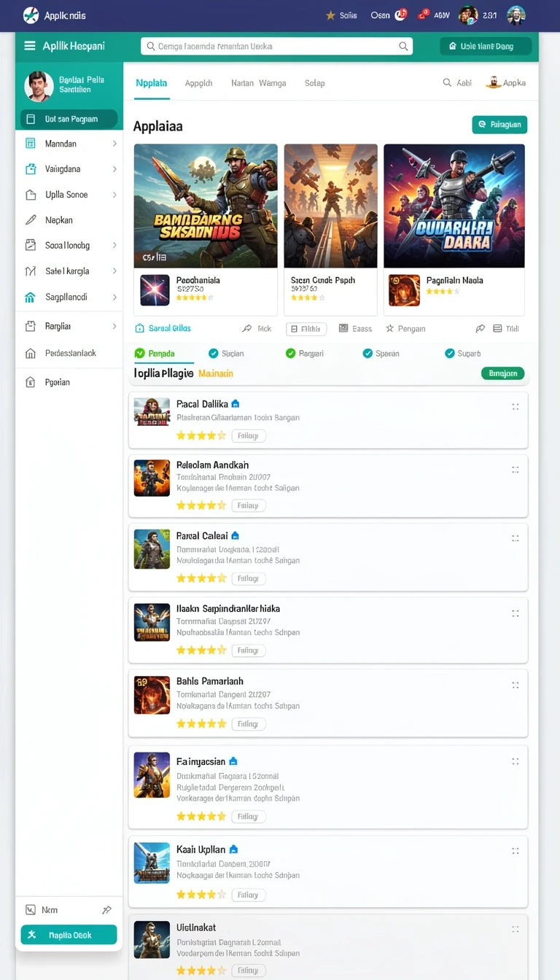This screenshot has width=560, height=980.
Task: Click the Tridi list view icon
Action: (497, 329)
